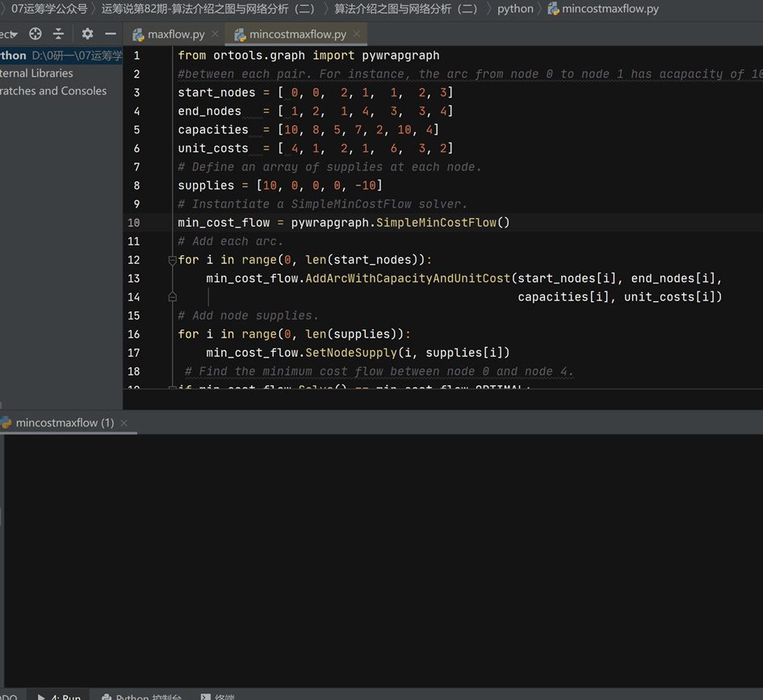Click comment '# Instantiate a SimpleMinCostFlow solver.'
Image resolution: width=763 pixels, height=700 pixels.
[323, 204]
